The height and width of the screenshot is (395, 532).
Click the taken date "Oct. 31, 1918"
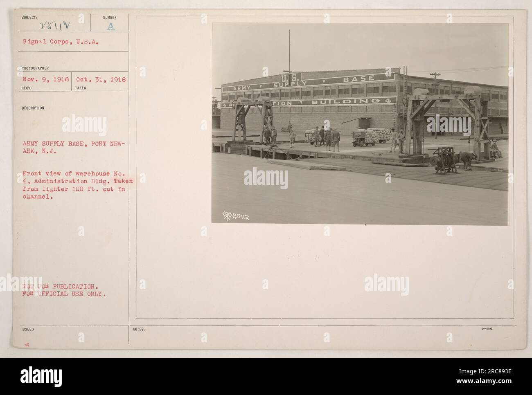pos(101,79)
